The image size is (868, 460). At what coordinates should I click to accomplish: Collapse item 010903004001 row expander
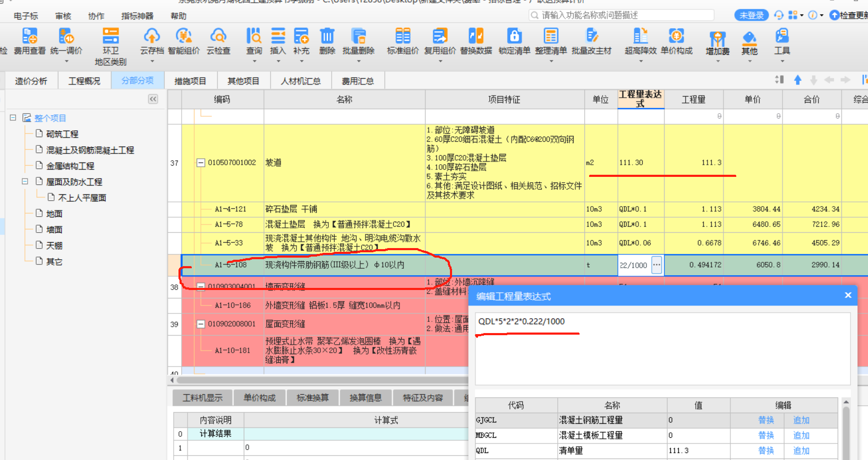201,286
